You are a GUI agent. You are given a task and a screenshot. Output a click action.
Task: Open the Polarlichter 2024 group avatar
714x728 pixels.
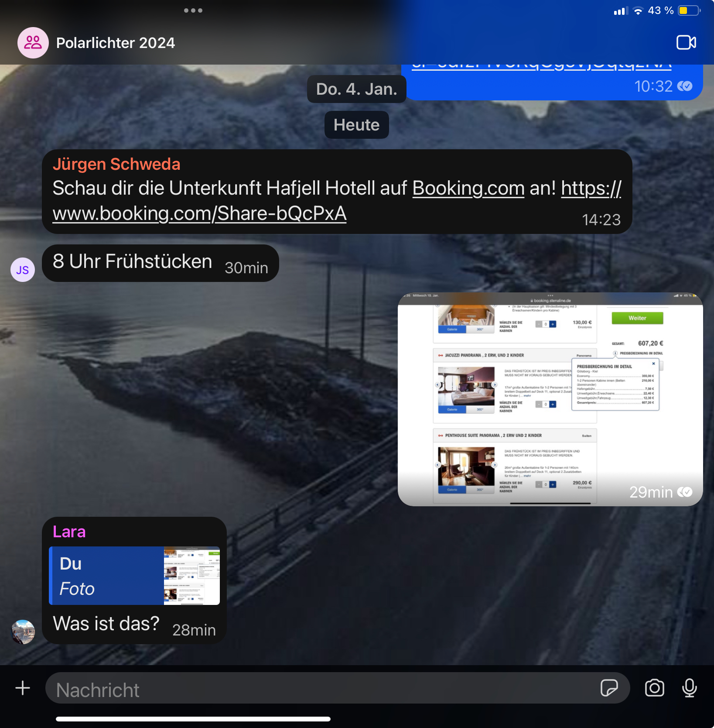(33, 43)
